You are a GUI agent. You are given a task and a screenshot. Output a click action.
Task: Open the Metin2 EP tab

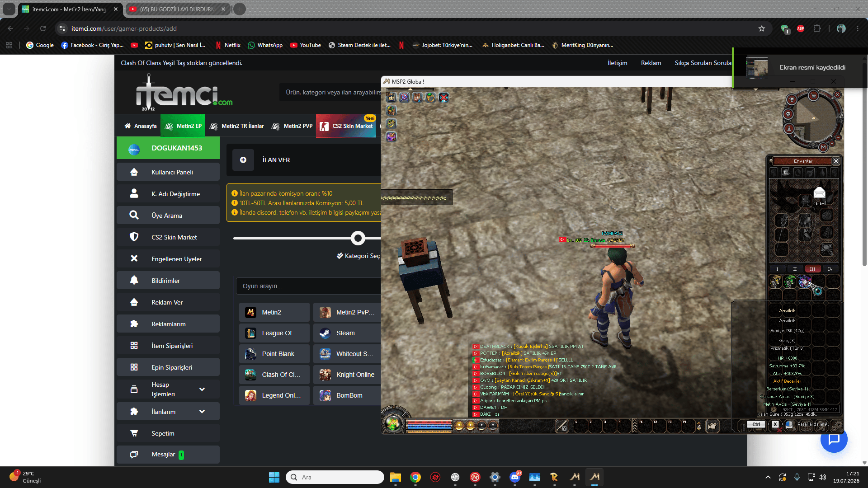tap(183, 126)
